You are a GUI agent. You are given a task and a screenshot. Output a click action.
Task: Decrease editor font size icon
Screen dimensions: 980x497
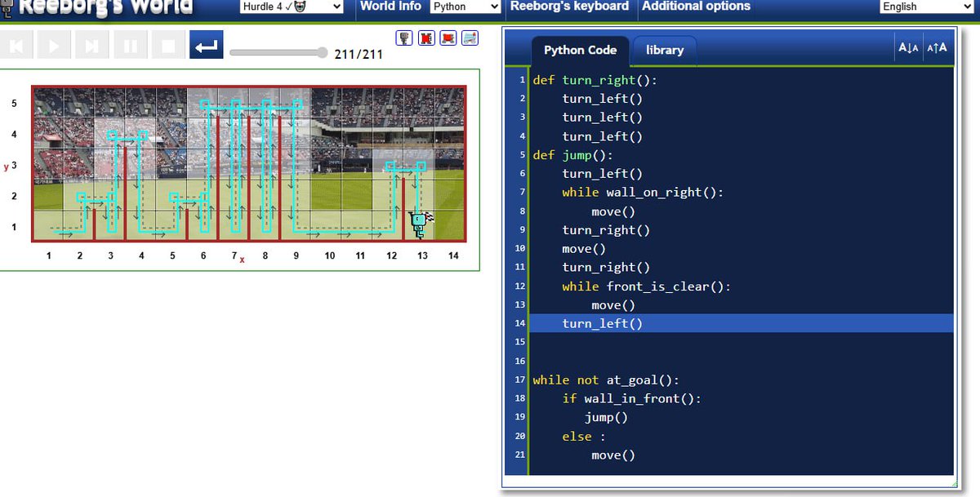[908, 47]
